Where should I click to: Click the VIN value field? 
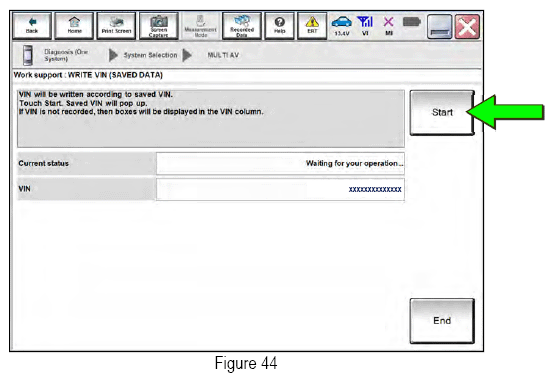281,189
